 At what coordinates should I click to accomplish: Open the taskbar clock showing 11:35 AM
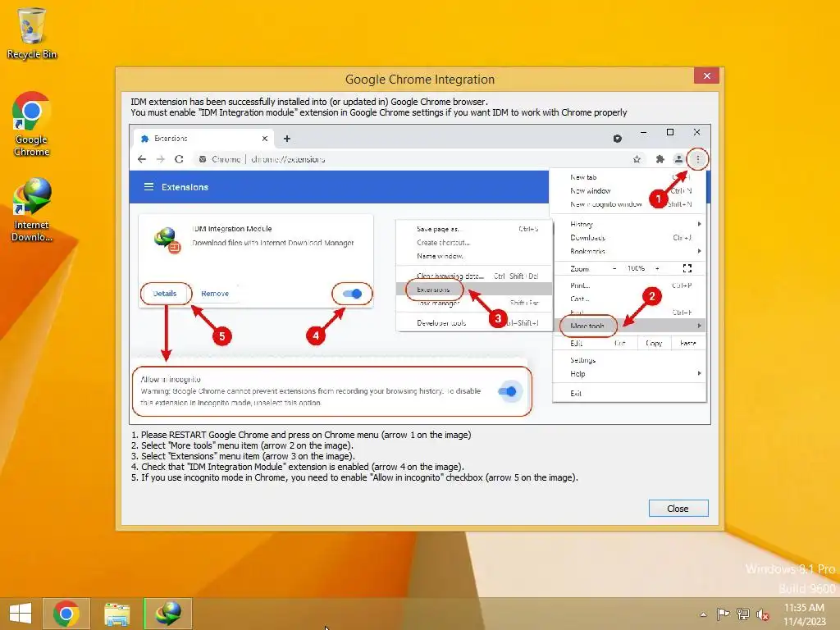pyautogui.click(x=804, y=614)
